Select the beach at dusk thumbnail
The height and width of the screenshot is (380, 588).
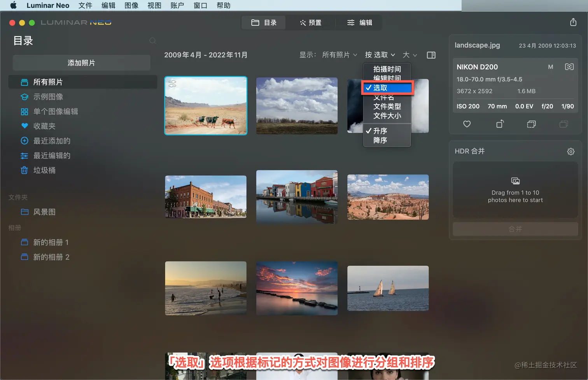tap(206, 288)
